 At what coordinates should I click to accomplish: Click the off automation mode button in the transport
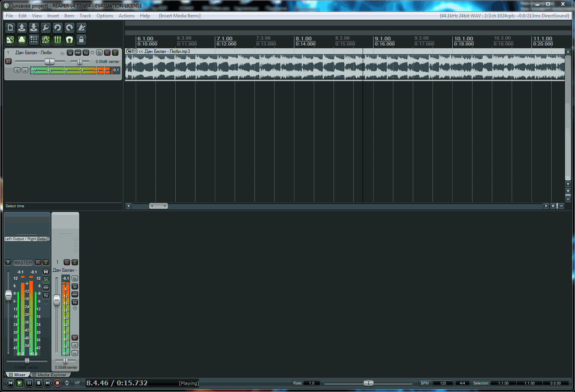point(77,383)
